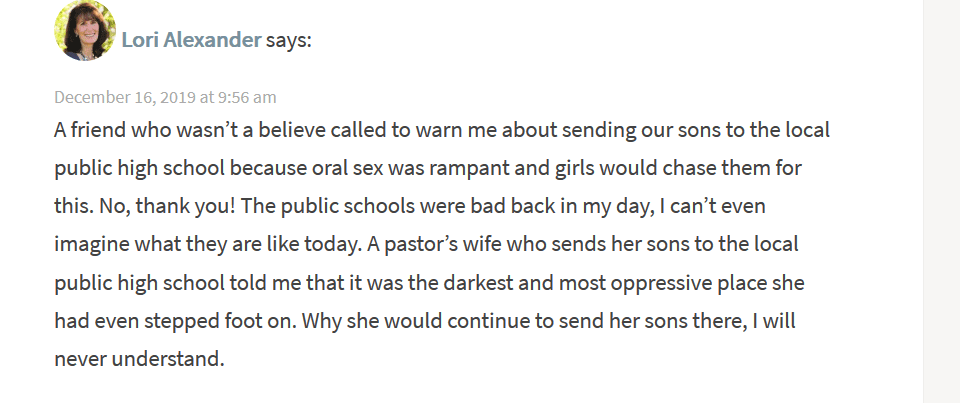
Task: Click Lori Alexander's profile avatar photo
Action: tap(85, 31)
